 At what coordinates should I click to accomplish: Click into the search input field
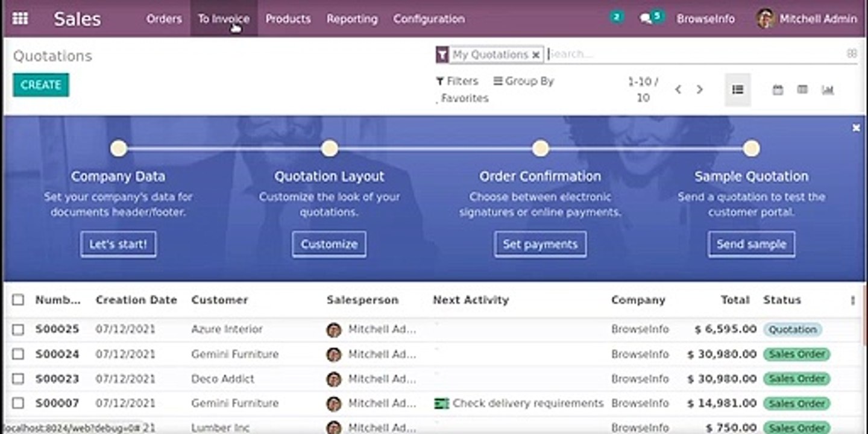(693, 54)
